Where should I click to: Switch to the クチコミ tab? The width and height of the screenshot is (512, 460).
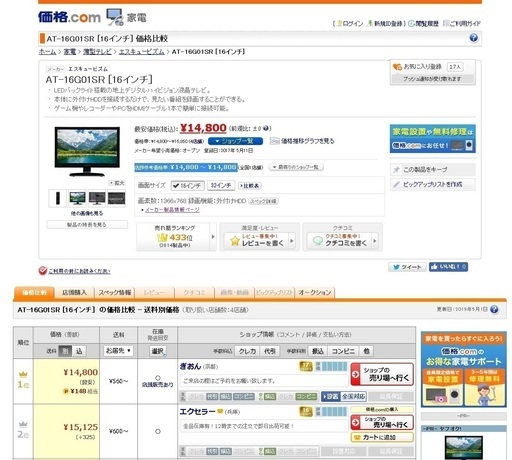(x=194, y=293)
